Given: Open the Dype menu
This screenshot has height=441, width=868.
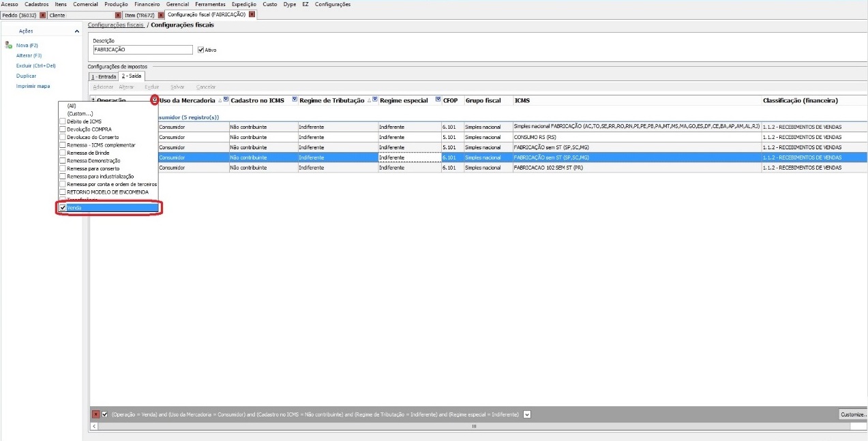Looking at the screenshot, I should (x=290, y=4).
